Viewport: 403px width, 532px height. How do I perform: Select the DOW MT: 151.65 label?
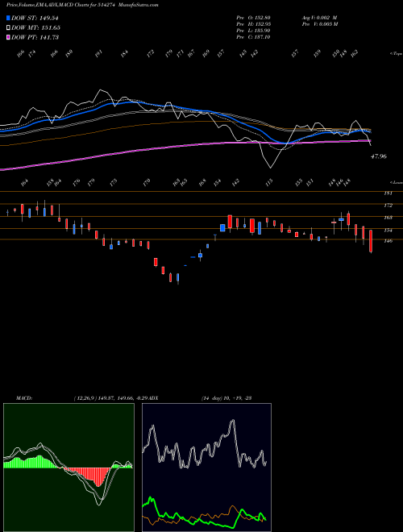click(x=35, y=27)
